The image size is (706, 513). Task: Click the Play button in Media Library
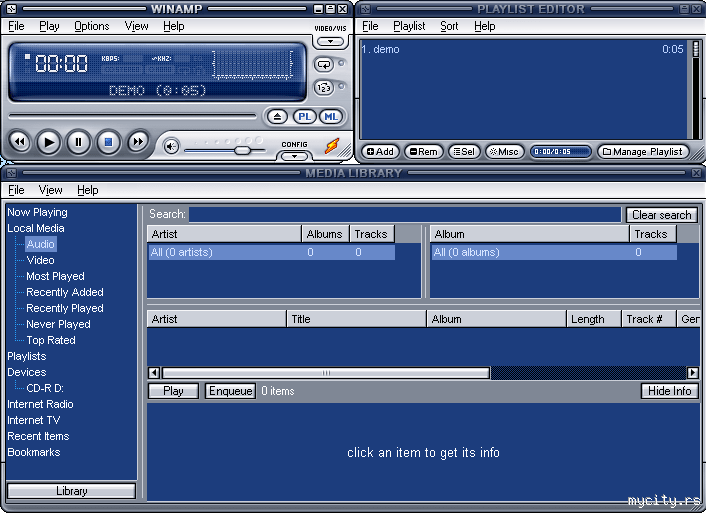173,391
